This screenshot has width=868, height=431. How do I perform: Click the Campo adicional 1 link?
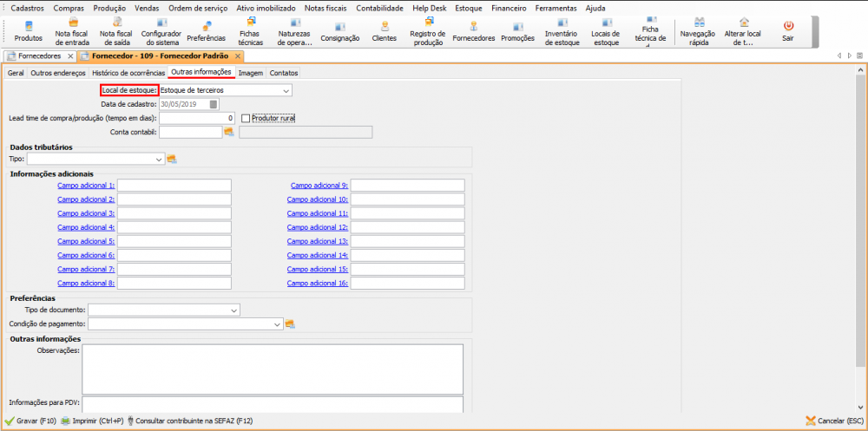tap(86, 186)
